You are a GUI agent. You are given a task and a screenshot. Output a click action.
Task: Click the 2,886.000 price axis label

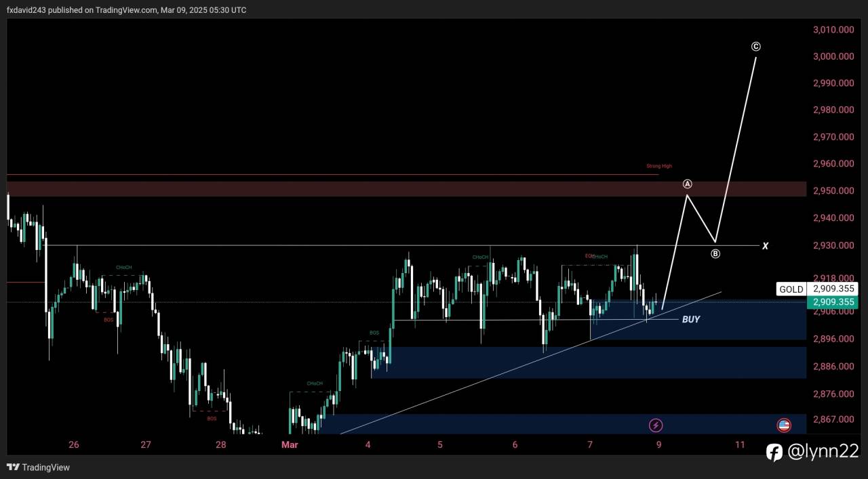(x=833, y=367)
